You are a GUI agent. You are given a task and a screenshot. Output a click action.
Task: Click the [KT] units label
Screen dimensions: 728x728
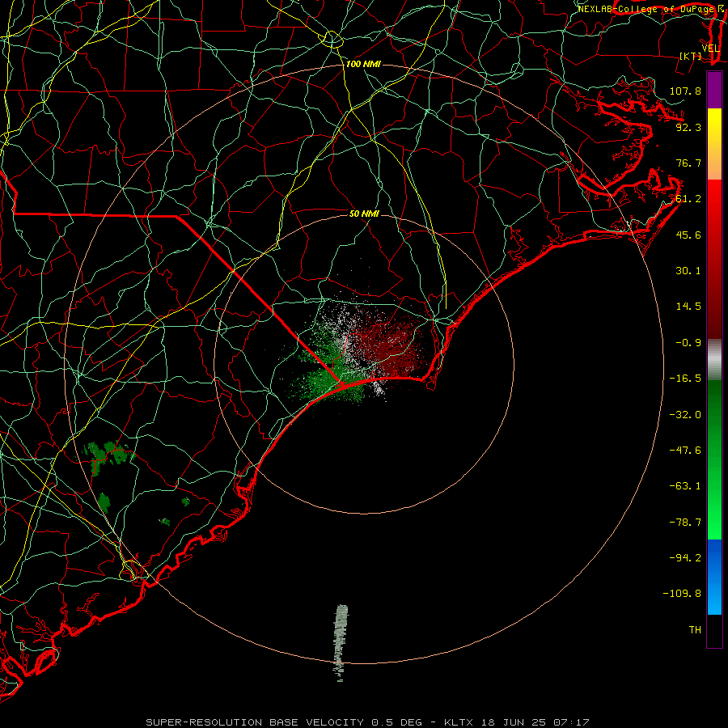click(691, 56)
